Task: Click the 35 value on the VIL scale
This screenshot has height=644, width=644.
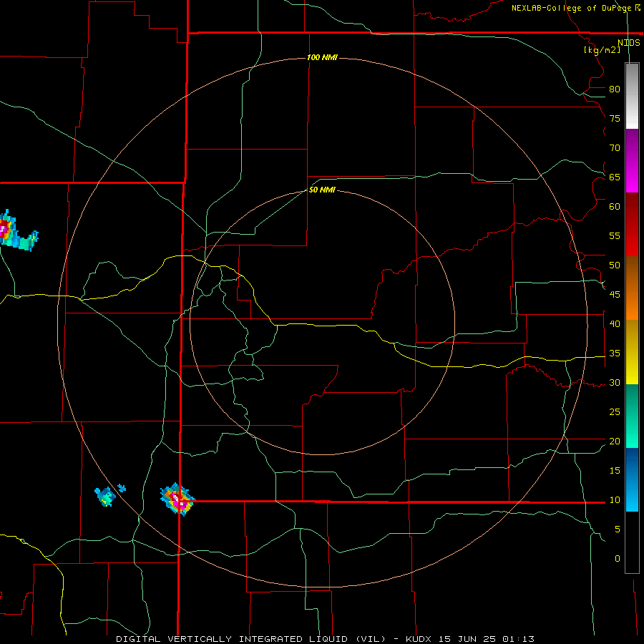Action: (615, 353)
